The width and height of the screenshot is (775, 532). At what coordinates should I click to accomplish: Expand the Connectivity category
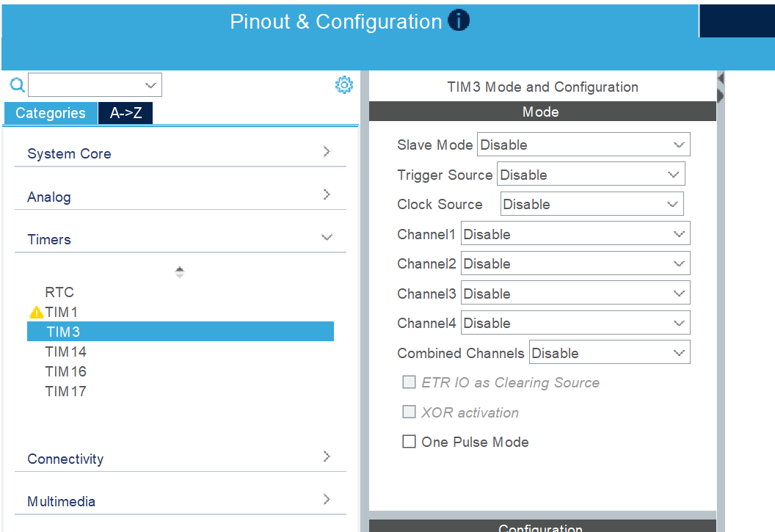(x=327, y=457)
